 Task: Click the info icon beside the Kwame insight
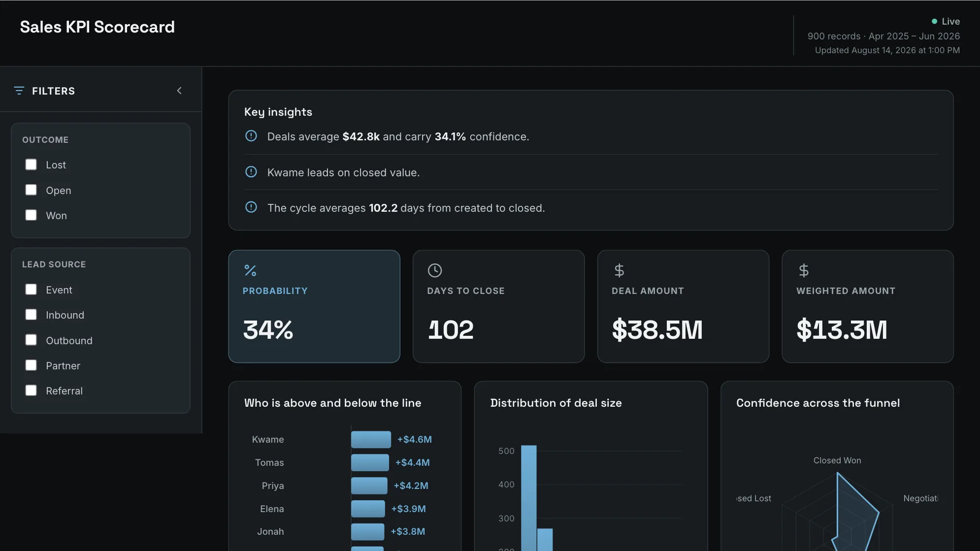(251, 172)
